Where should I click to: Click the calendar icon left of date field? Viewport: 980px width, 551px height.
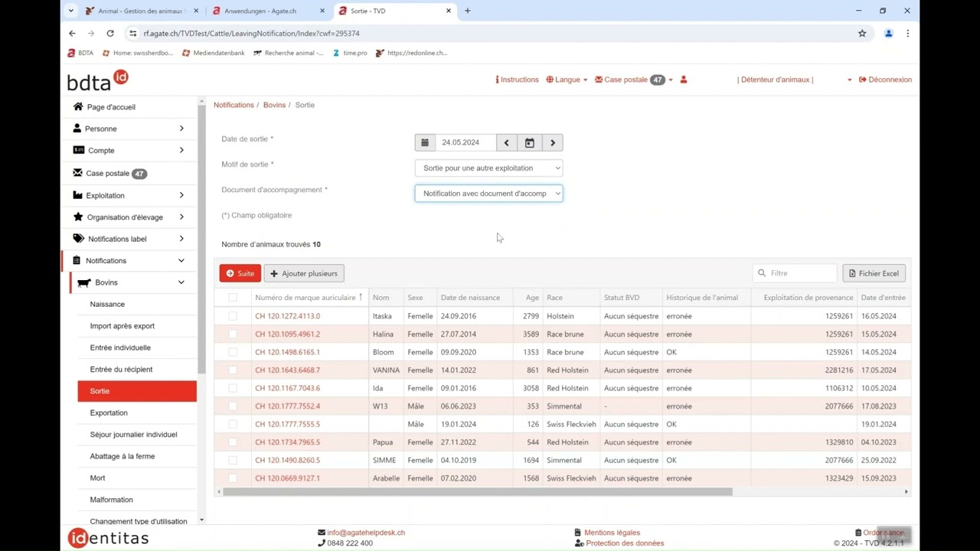click(x=425, y=142)
